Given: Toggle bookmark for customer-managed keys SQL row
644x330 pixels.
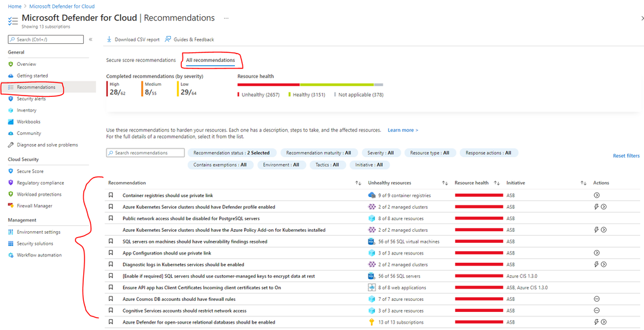Looking at the screenshot, I should click(x=110, y=276).
